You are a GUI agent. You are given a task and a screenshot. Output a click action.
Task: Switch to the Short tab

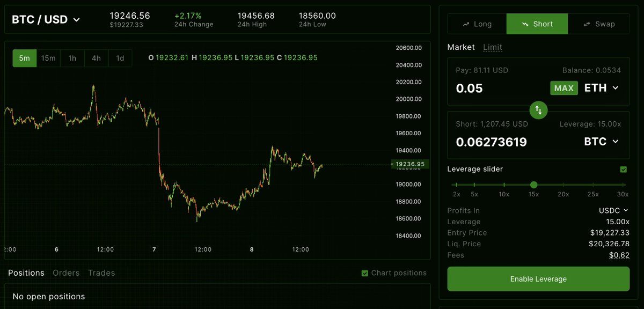click(x=537, y=24)
